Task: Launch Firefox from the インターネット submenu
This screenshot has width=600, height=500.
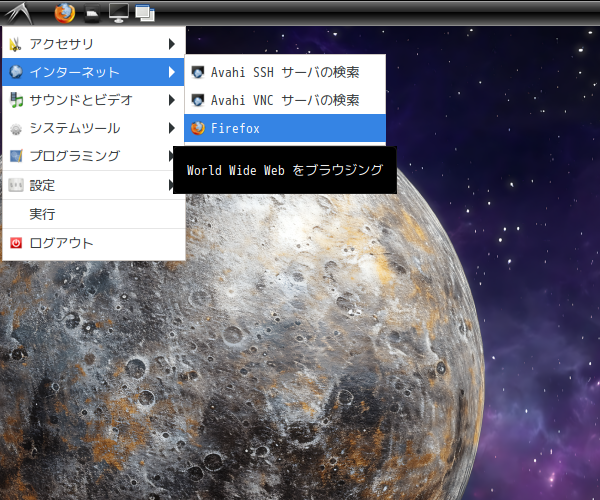Action: tap(285, 128)
